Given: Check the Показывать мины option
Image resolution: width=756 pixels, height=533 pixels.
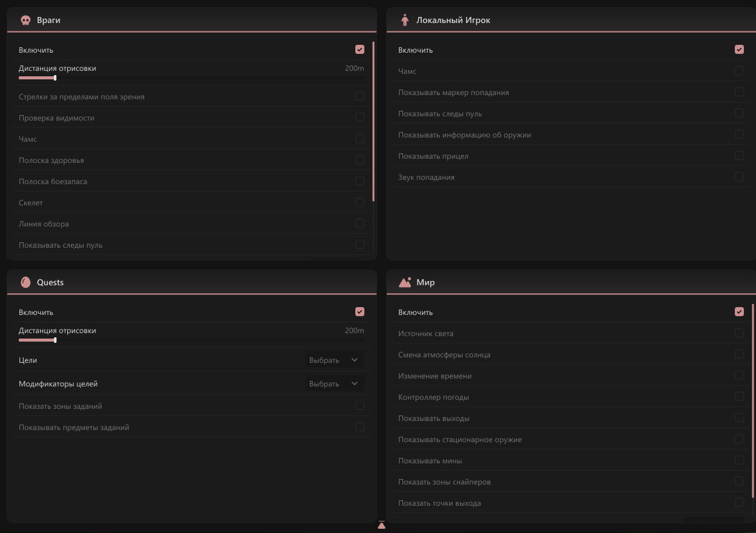Looking at the screenshot, I should click(x=739, y=460).
